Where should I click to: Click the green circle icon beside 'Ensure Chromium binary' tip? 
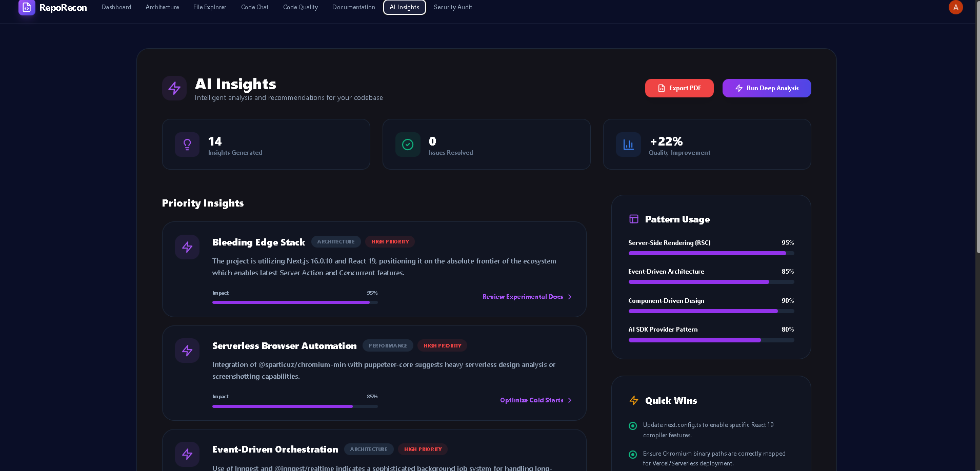coord(633,455)
